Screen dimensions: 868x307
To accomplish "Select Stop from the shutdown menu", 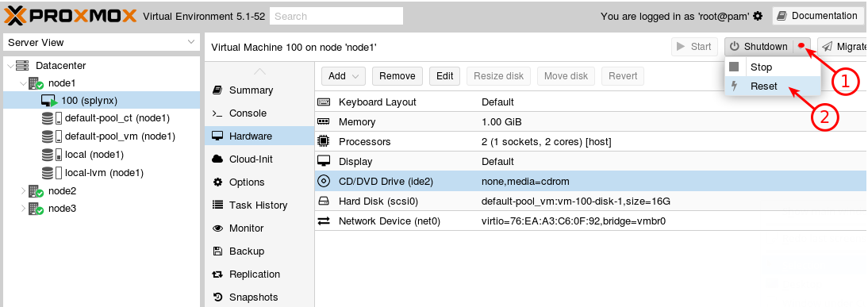I will click(772, 67).
